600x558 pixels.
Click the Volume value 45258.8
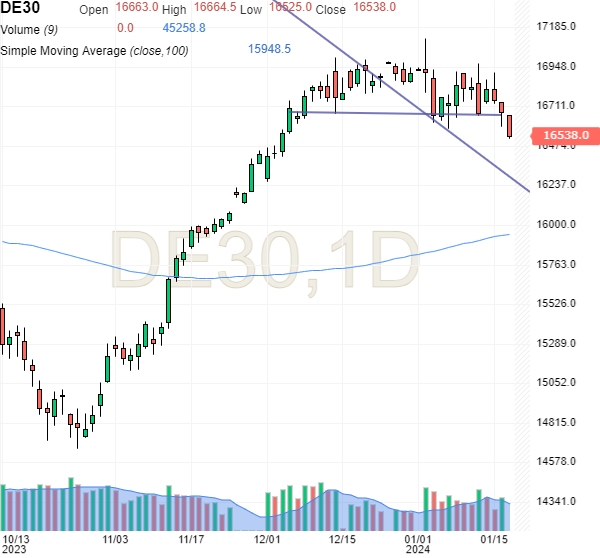coord(184,28)
